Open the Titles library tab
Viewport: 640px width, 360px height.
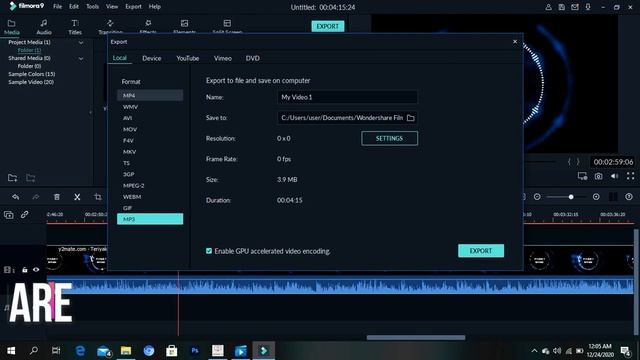(75, 27)
